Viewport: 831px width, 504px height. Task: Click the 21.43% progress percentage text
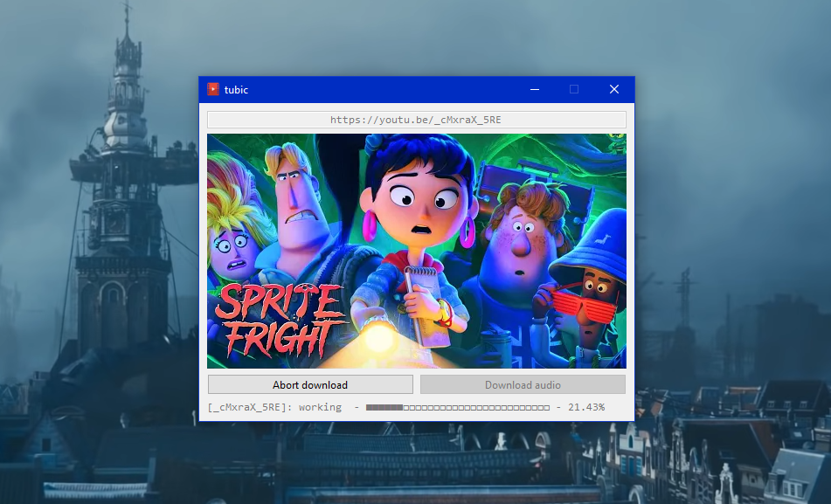586,406
